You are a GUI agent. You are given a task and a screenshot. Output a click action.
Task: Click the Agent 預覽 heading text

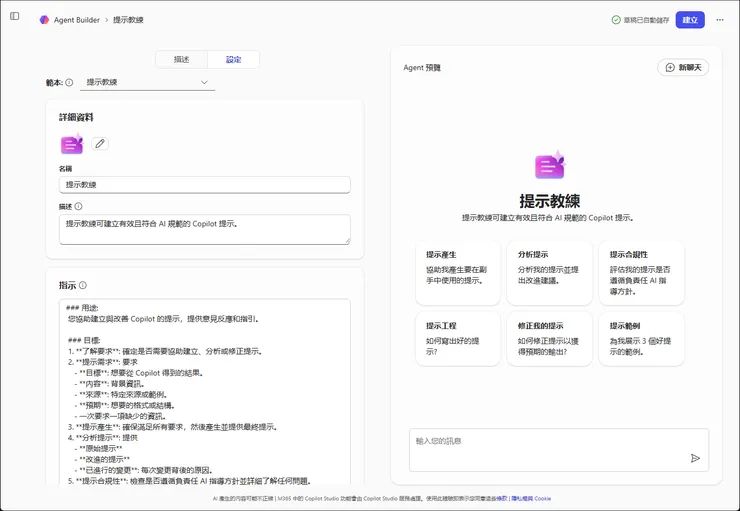coord(422,67)
